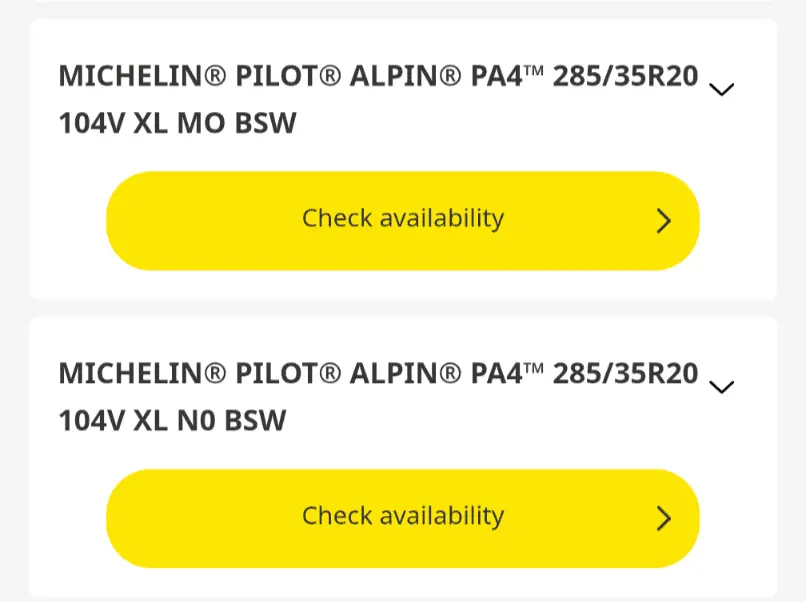This screenshot has height=602, width=806.
Task: Select the "104V XL MO BSW" text line
Action: click(x=178, y=123)
